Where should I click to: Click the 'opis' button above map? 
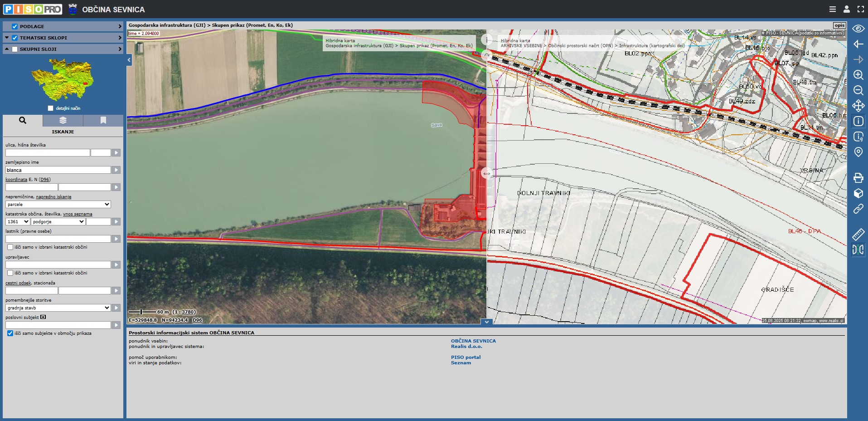839,25
